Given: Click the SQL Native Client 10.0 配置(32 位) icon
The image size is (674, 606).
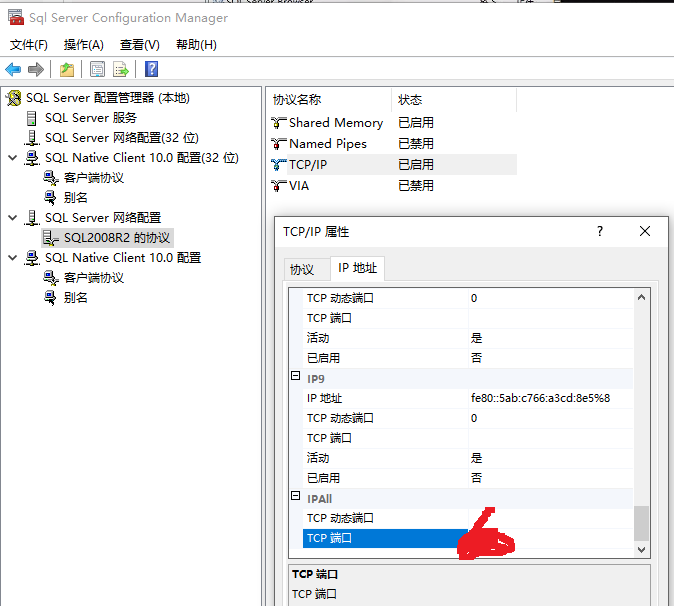Looking at the screenshot, I should pos(32,158).
